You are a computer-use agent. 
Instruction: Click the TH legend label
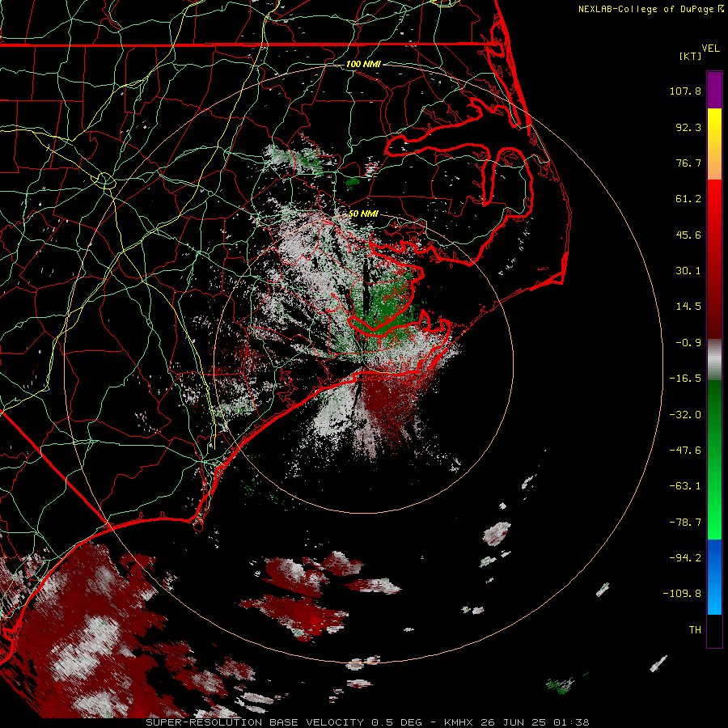click(695, 630)
